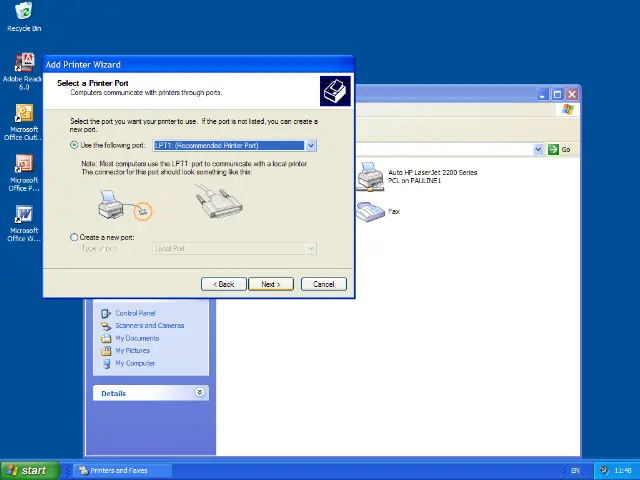Open the address bar dropdown arrow
This screenshot has height=480, width=640.
538,149
